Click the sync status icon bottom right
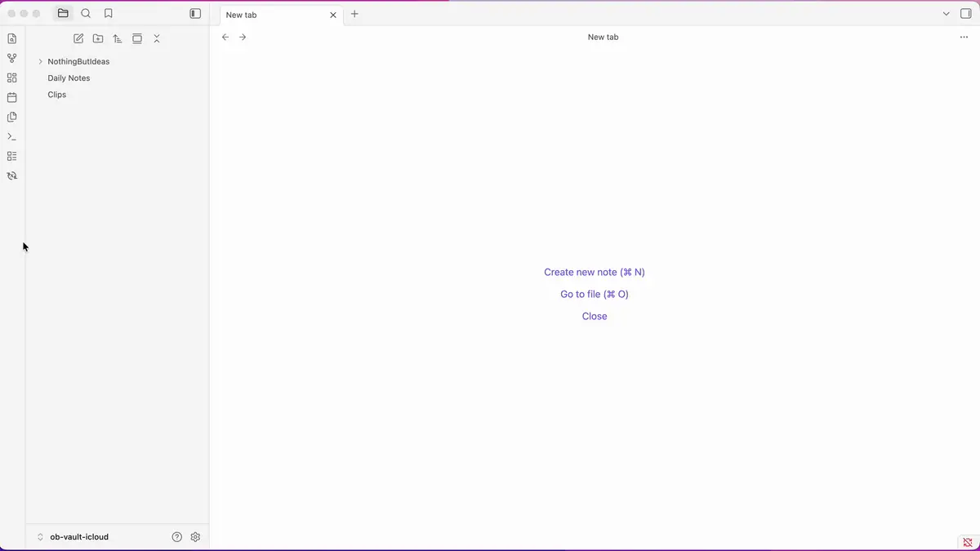 (968, 542)
